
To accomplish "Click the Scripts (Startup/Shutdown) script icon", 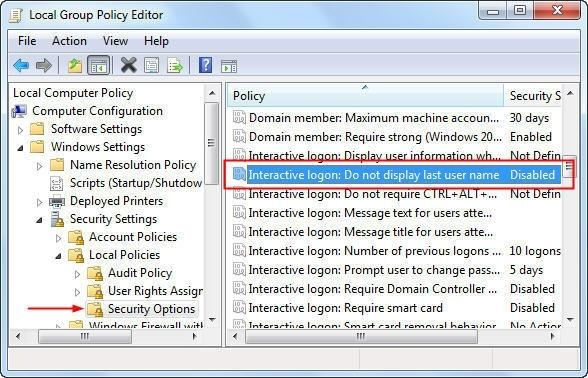I will (57, 183).
